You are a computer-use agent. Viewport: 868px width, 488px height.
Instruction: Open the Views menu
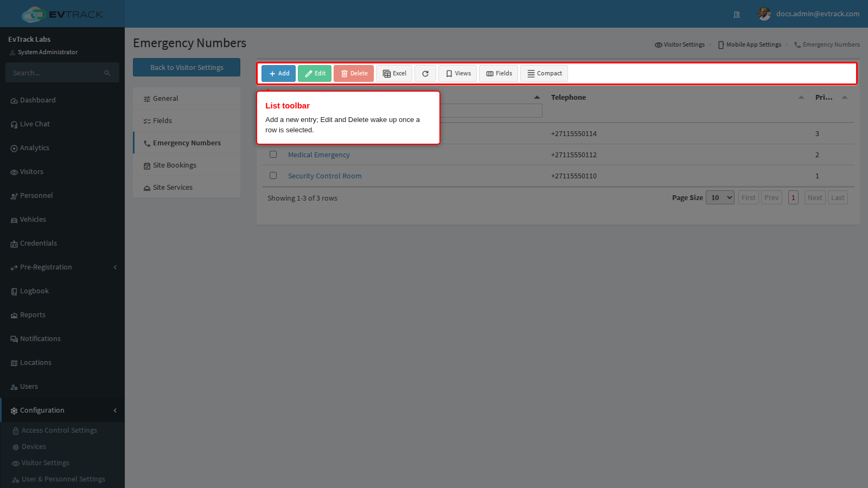pyautogui.click(x=458, y=74)
